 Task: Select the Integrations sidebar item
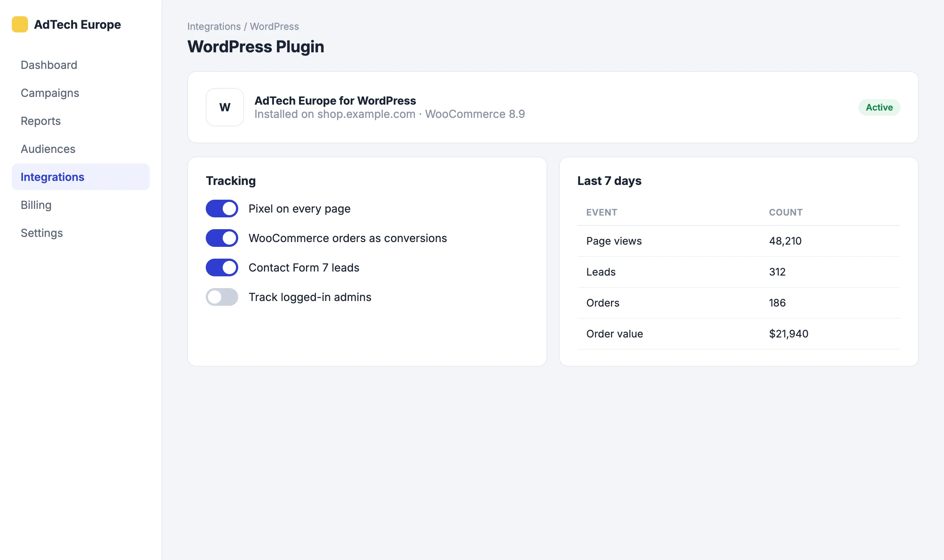(80, 176)
